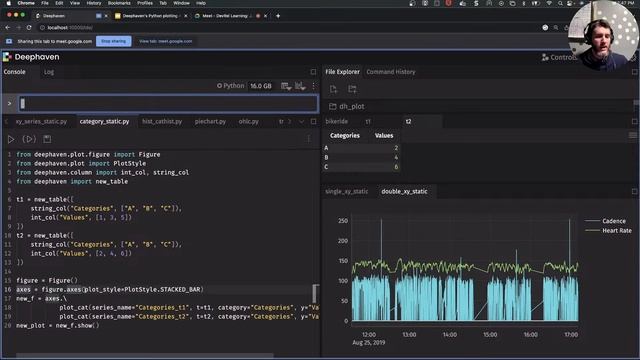Go back in Chrome
This screenshot has width=640, height=360.
[x=8, y=28]
